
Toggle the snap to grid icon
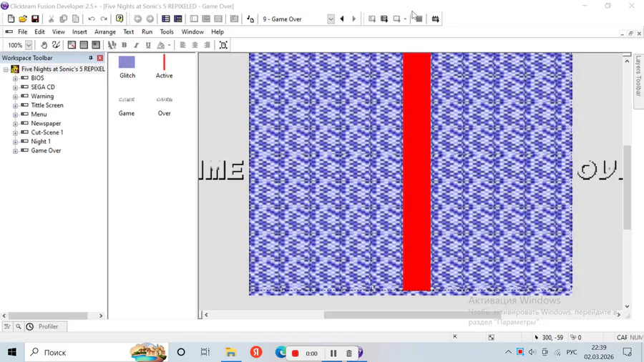[84, 45]
